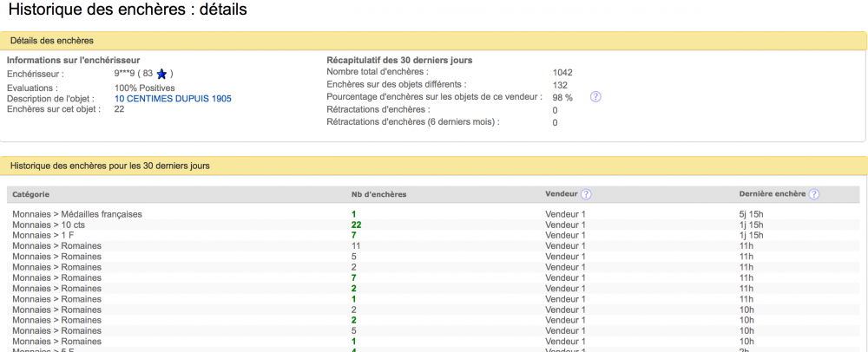Viewport: 868px width, 352px height.
Task: Click Rétractations d'enchères (6 derniers mois) label
Action: click(413, 121)
